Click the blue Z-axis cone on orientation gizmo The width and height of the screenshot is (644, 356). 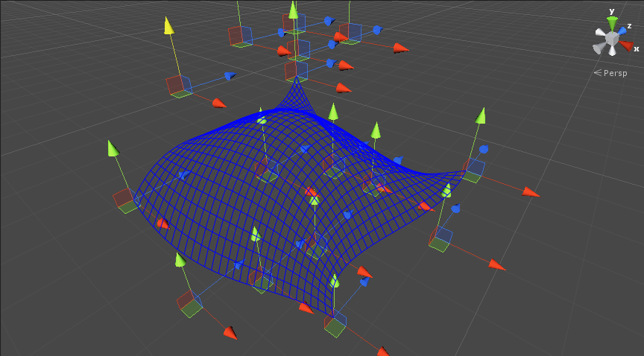tap(622, 30)
